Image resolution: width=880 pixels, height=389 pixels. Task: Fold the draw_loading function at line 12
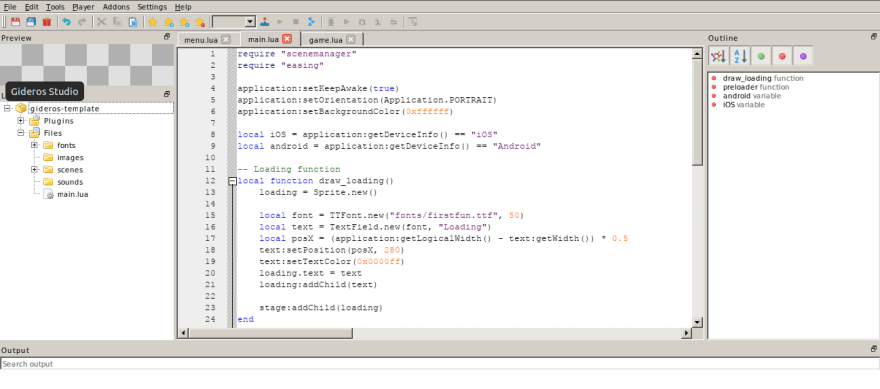click(x=232, y=181)
